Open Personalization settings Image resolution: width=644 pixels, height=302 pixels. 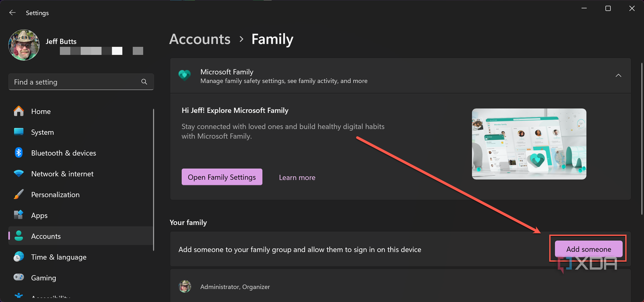click(81, 195)
